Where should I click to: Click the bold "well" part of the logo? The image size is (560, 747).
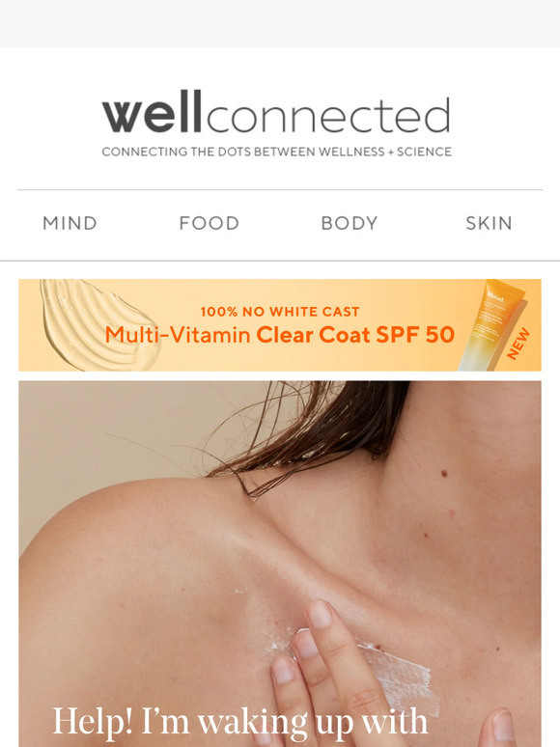point(152,112)
